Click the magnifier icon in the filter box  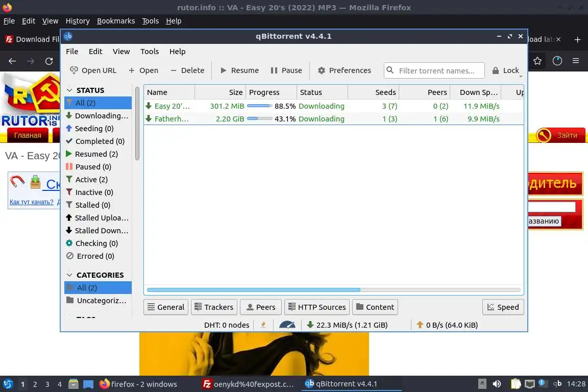pyautogui.click(x=390, y=70)
